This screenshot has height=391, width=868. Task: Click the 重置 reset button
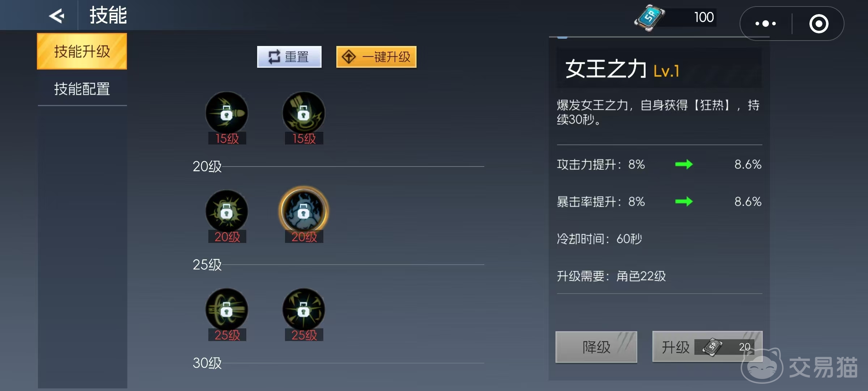pyautogui.click(x=289, y=57)
